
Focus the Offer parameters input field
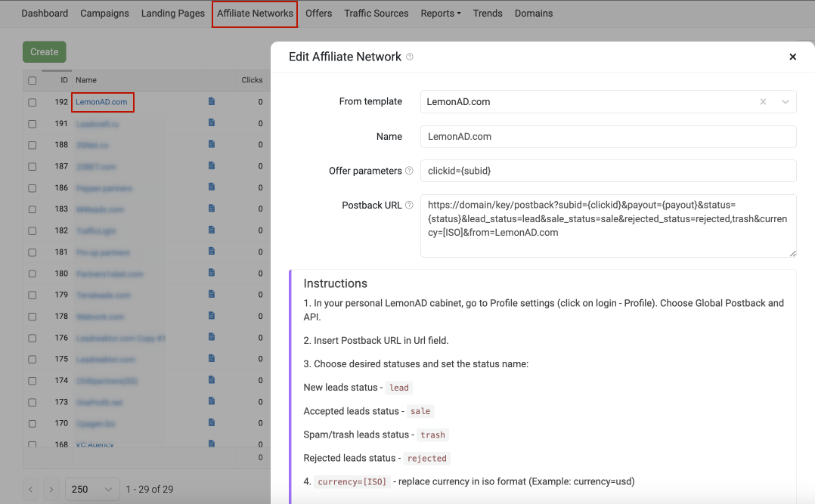(608, 171)
